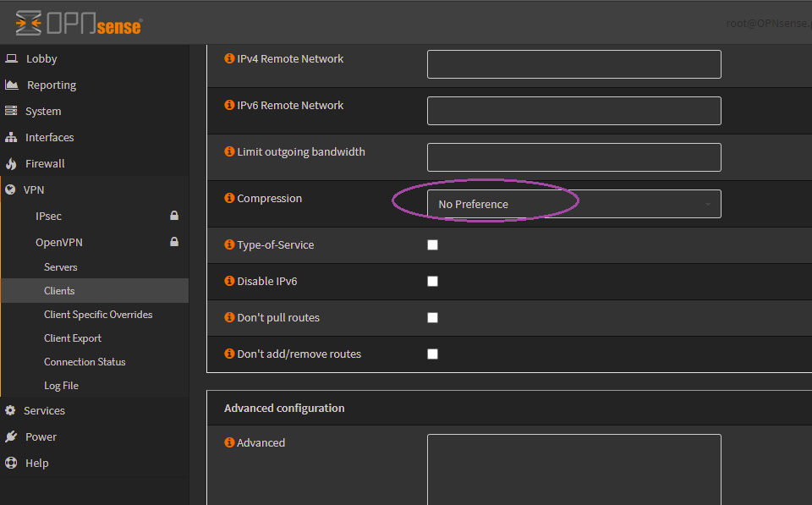Click info icon next to Type-of-Service
The width and height of the screenshot is (812, 505).
coord(229,244)
